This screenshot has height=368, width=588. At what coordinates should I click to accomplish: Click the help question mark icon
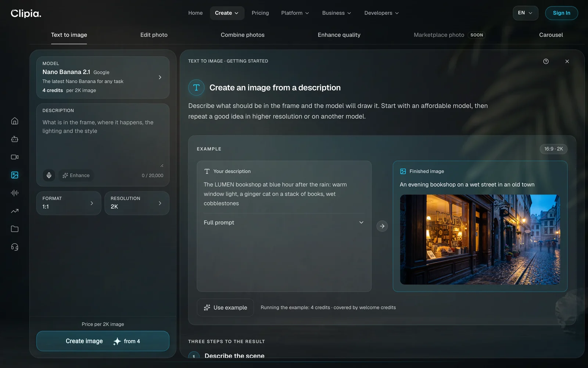click(x=546, y=61)
